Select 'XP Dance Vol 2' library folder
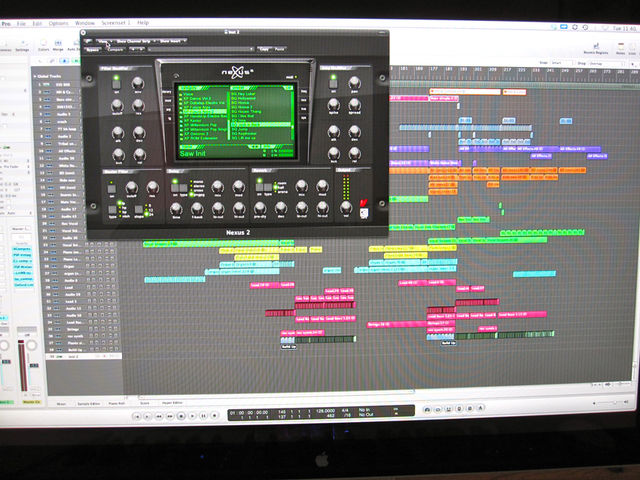This screenshot has width=640, height=480. [x=198, y=99]
